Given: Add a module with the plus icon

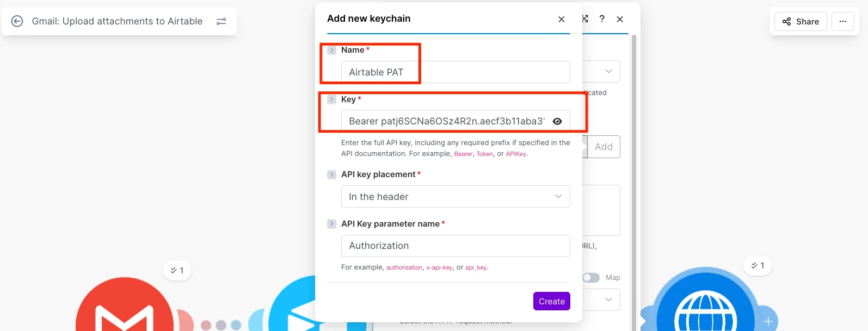Looking at the screenshot, I should [768, 322].
